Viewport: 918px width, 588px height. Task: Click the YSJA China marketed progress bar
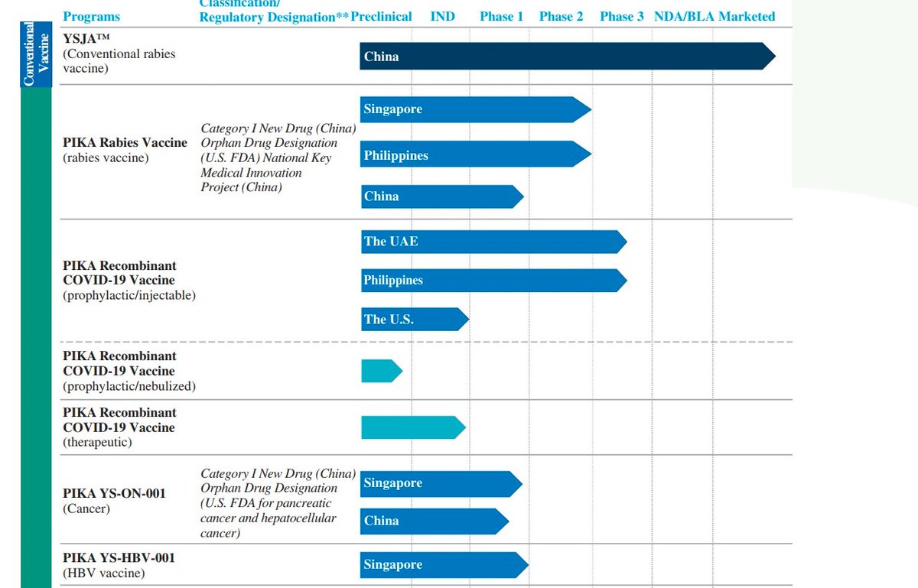(x=568, y=56)
